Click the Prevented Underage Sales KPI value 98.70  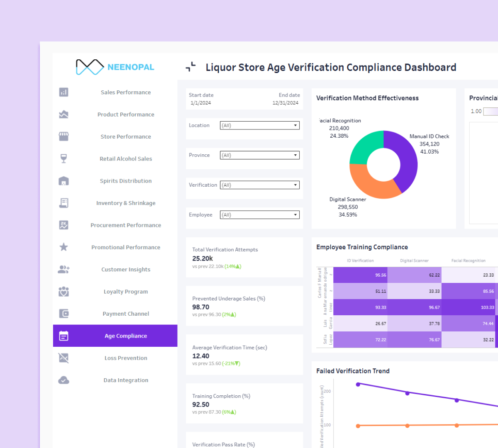point(201,307)
